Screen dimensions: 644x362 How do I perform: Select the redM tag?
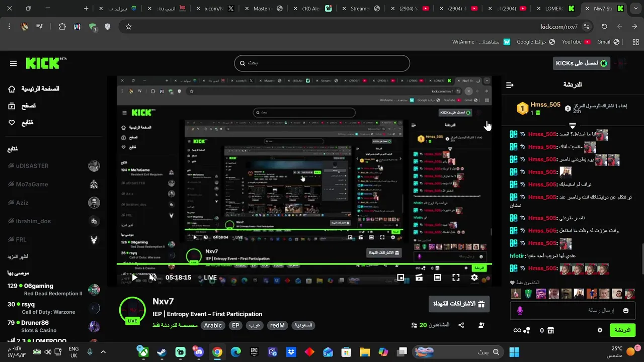click(277, 325)
